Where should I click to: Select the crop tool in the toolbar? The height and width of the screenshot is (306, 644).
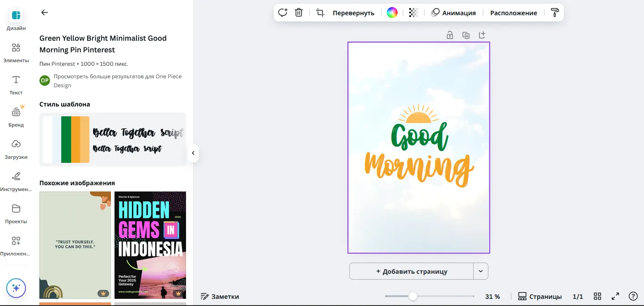(320, 13)
